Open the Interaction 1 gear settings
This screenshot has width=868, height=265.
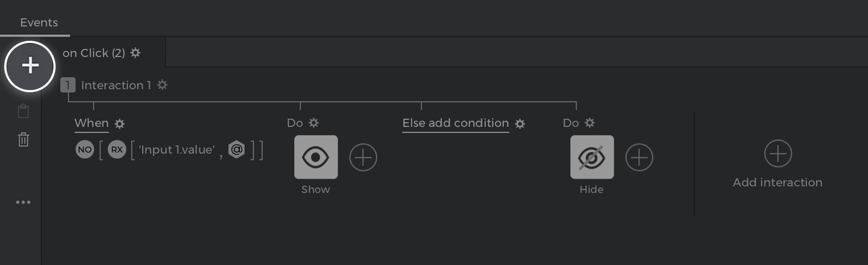[162, 85]
